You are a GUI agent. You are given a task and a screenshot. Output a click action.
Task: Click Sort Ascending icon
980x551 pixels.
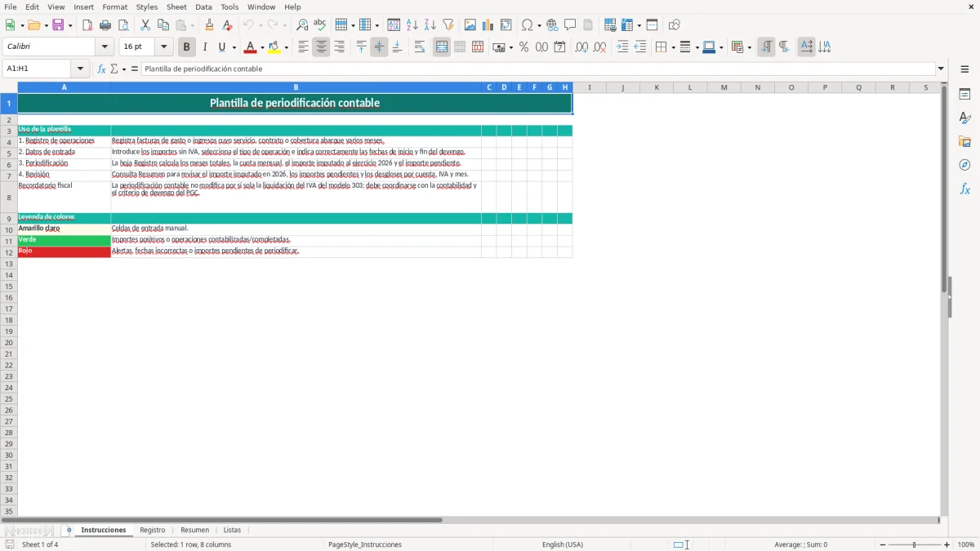(412, 25)
